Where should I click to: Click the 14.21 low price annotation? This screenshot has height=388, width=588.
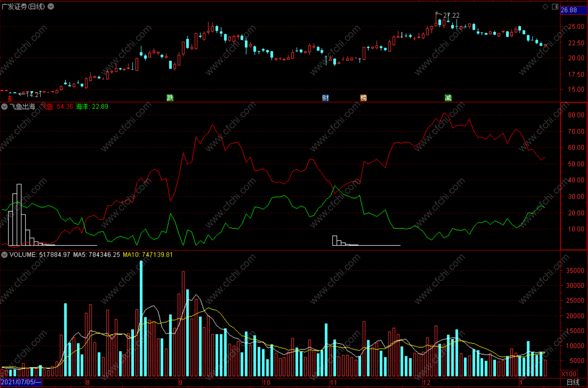pos(34,95)
